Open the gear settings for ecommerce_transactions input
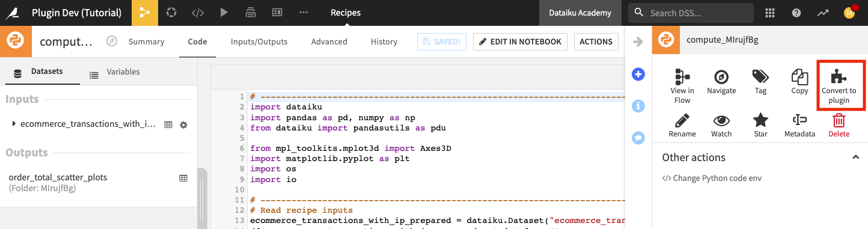 [x=183, y=124]
